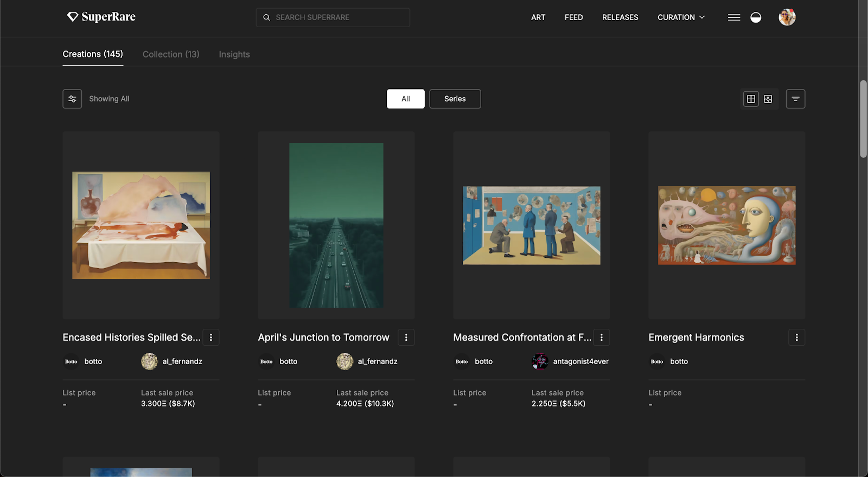Expand the CURATION dropdown

681,17
